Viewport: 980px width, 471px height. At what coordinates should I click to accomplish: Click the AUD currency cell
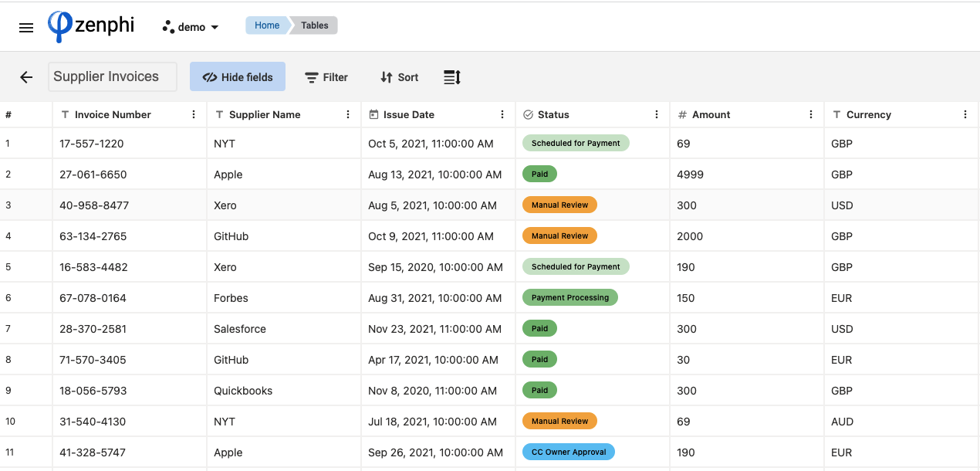(x=901, y=422)
